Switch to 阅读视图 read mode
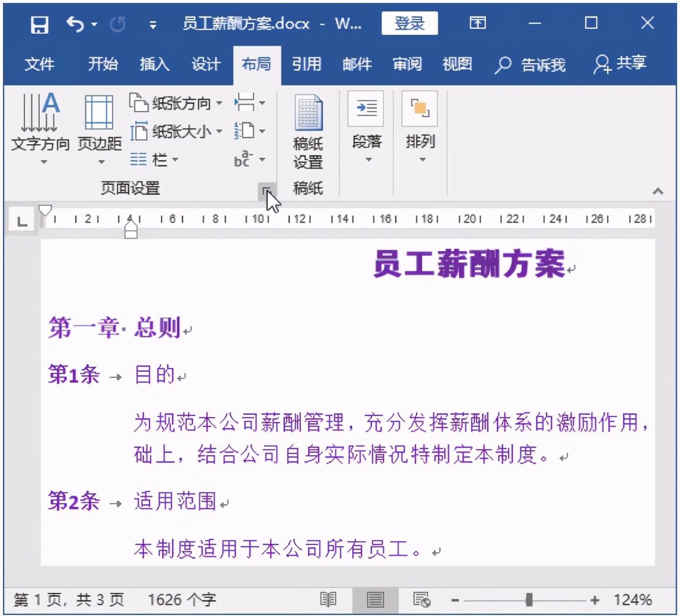Screen dimensions: 680x616 point(329,599)
